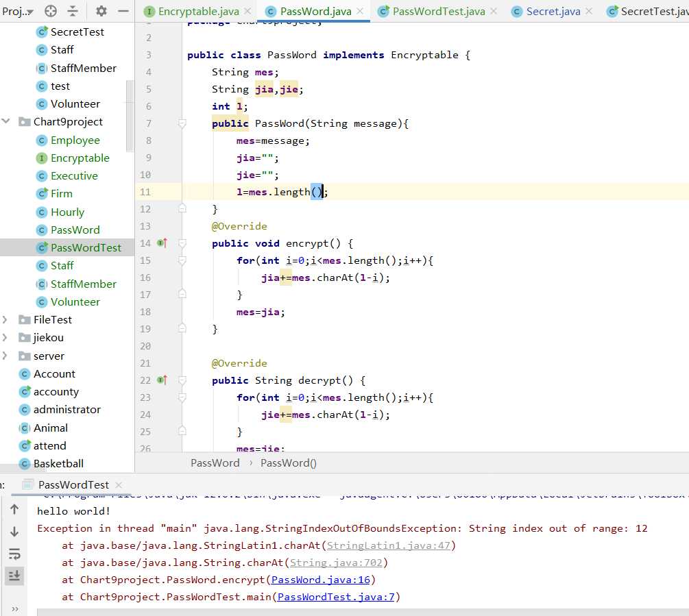Click implements gutter icon at line 14
689x616 pixels.
[162, 243]
